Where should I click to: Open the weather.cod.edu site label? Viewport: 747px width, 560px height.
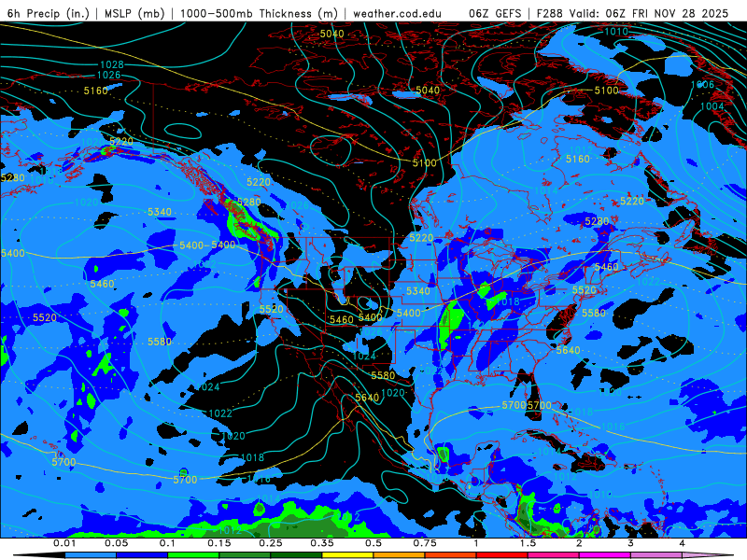click(x=397, y=13)
